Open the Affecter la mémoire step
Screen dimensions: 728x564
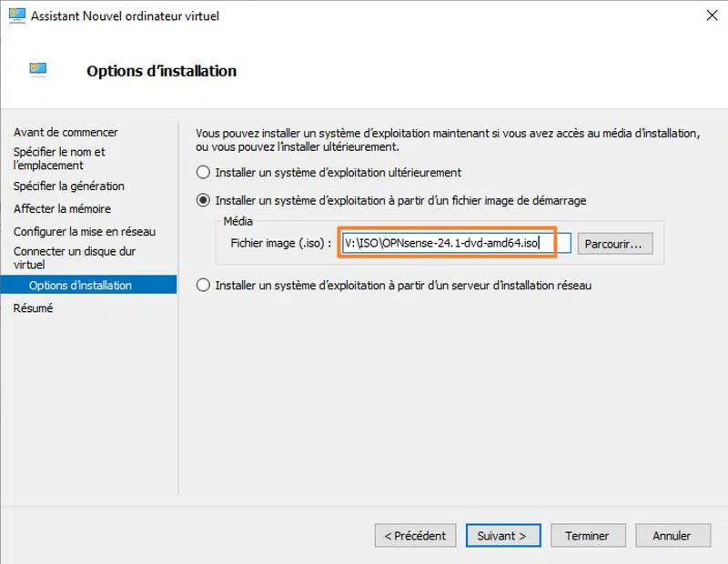(62, 209)
